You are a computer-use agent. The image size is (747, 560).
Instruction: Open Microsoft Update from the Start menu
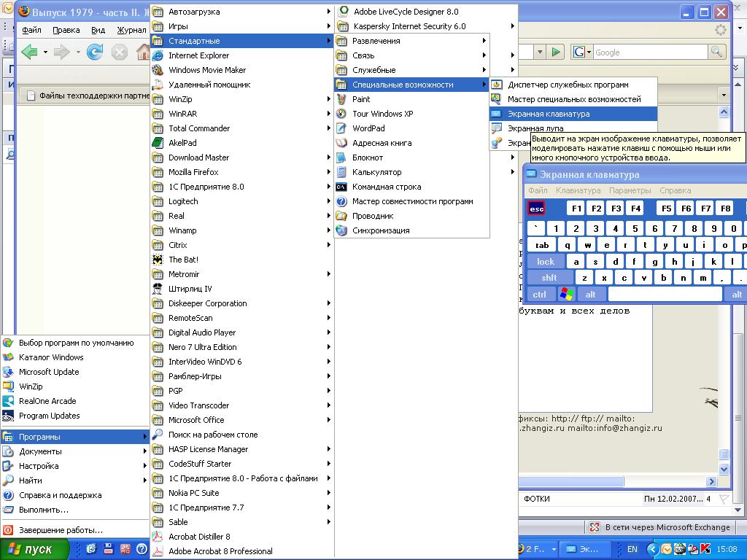click(x=75, y=372)
